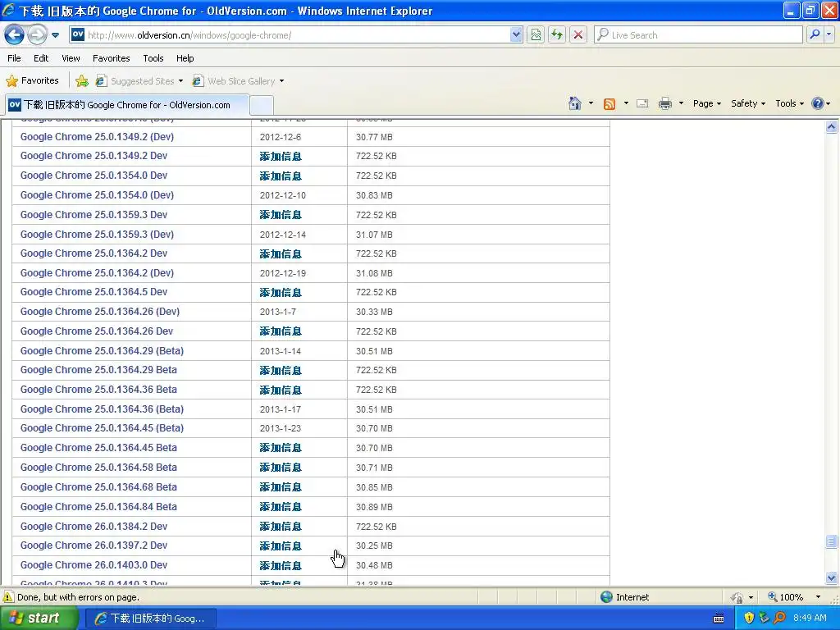Click the Protected Mode status icon
The image size is (840, 630).
[737, 597]
